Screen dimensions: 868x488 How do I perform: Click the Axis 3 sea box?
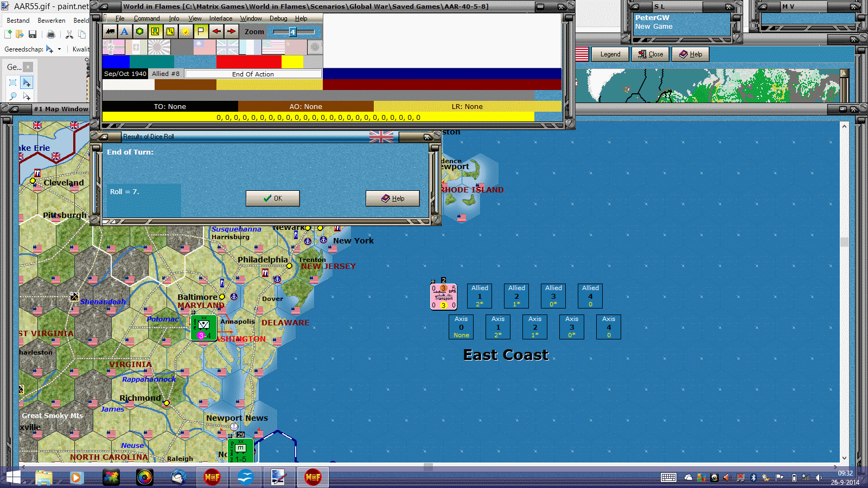(x=572, y=328)
